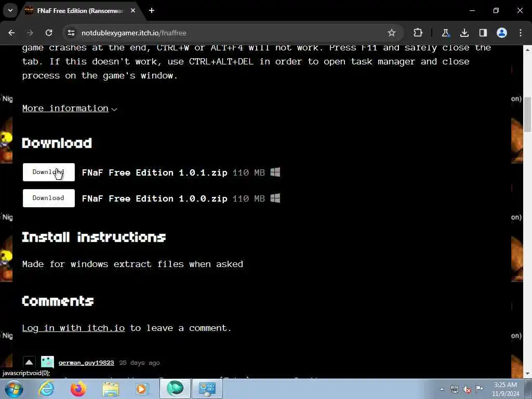
Task: Open site information icon in address bar
Action: tap(71, 33)
